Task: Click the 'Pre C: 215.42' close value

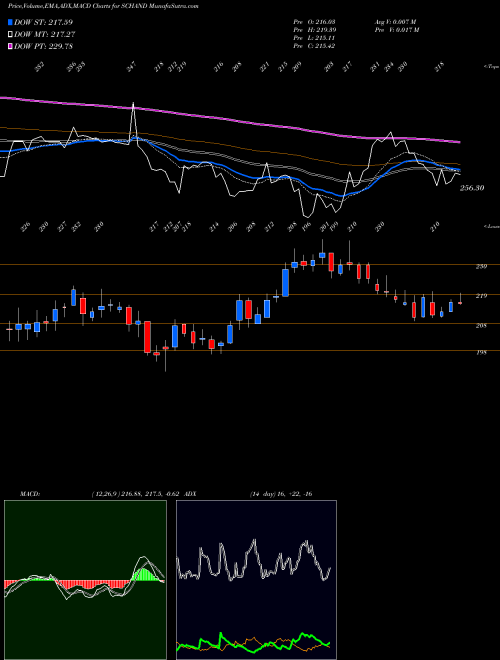Action: (314, 46)
